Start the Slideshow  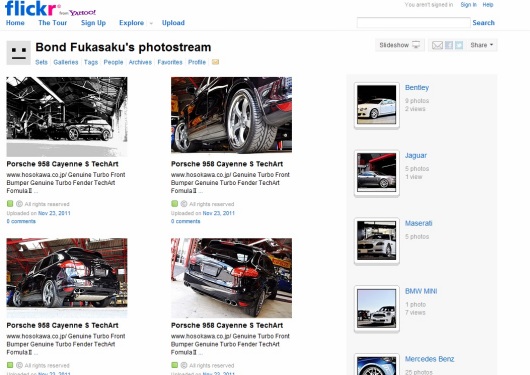[400, 45]
